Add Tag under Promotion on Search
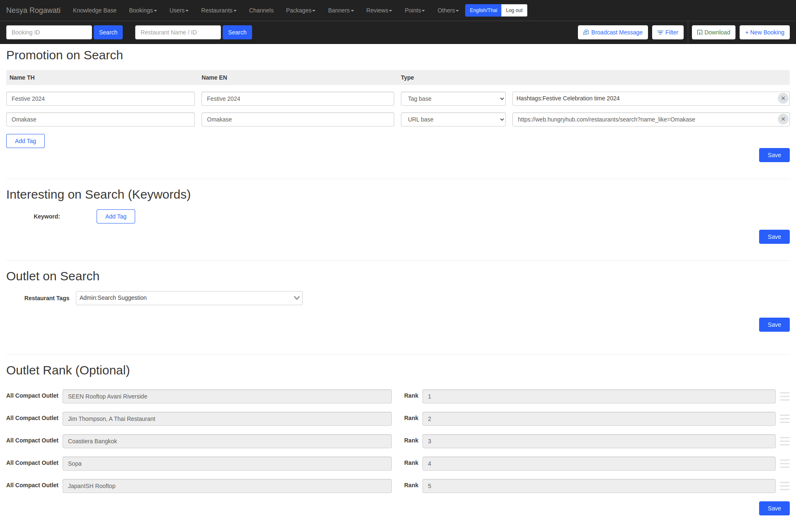 coord(25,141)
